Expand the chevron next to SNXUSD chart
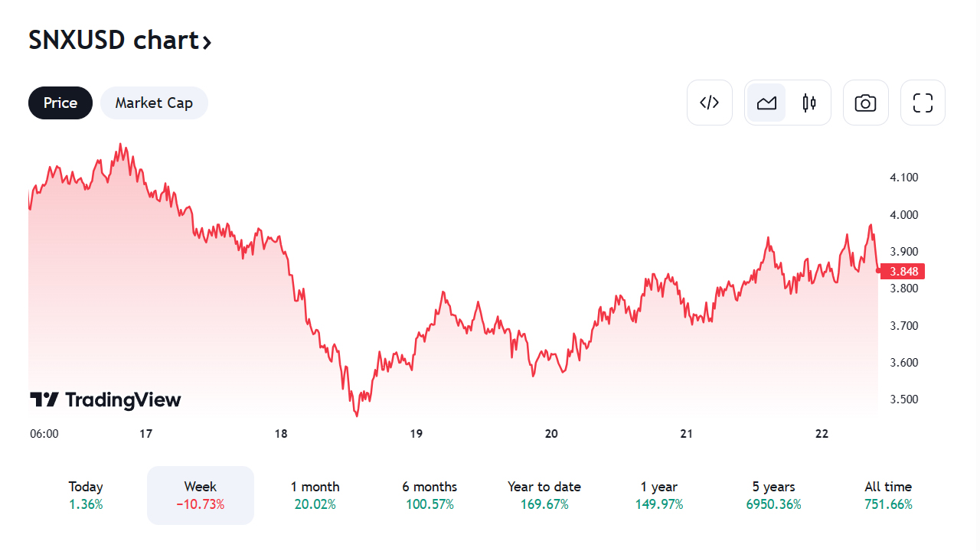The height and width of the screenshot is (551, 980). [x=207, y=41]
